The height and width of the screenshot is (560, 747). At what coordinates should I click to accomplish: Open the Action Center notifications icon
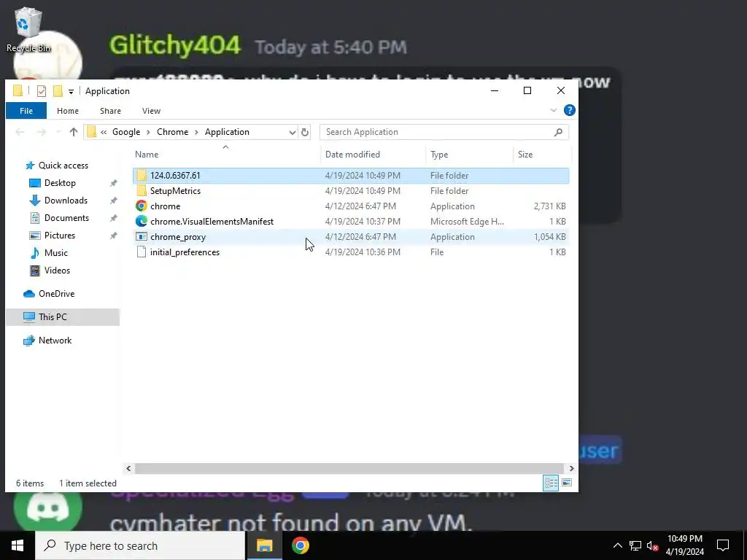point(723,545)
